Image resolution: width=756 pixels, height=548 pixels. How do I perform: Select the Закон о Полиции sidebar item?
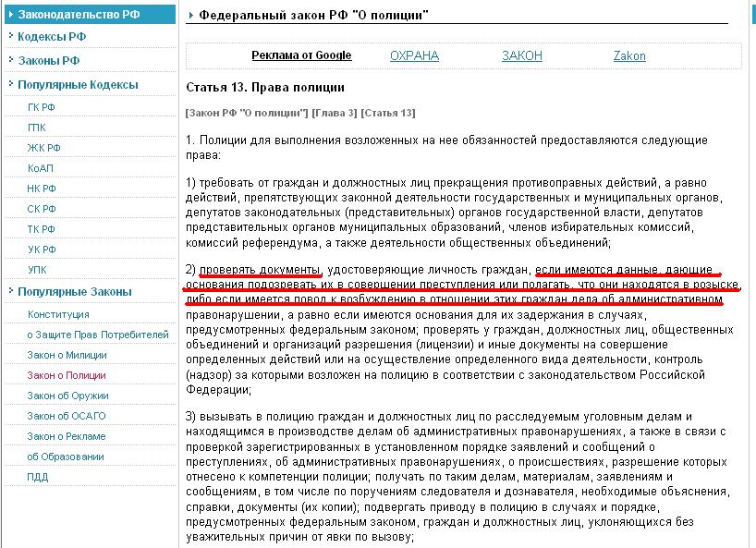[x=67, y=375]
